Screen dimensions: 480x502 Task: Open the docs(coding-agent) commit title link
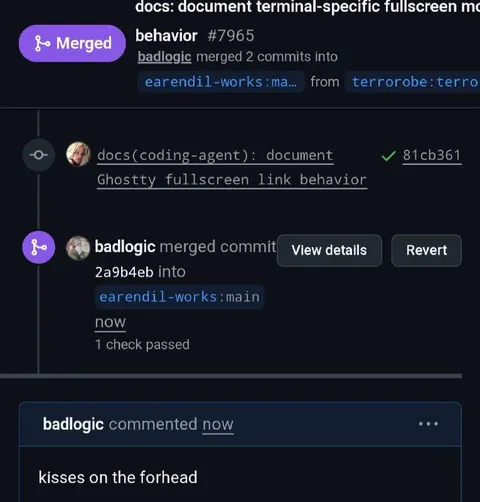tap(232, 168)
